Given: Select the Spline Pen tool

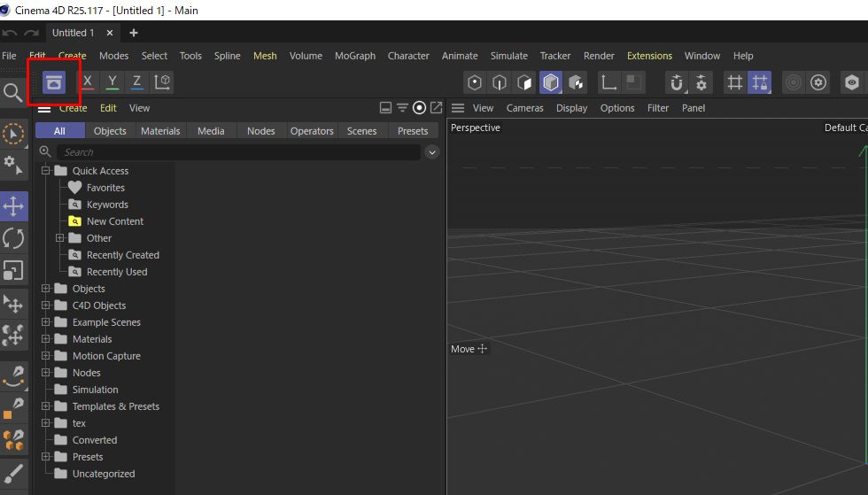Looking at the screenshot, I should (13, 376).
